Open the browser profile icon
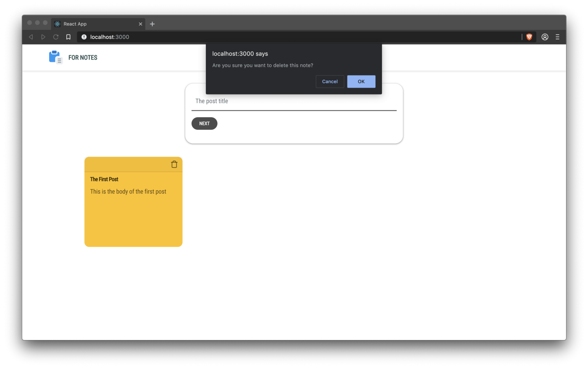The image size is (588, 369). (545, 37)
